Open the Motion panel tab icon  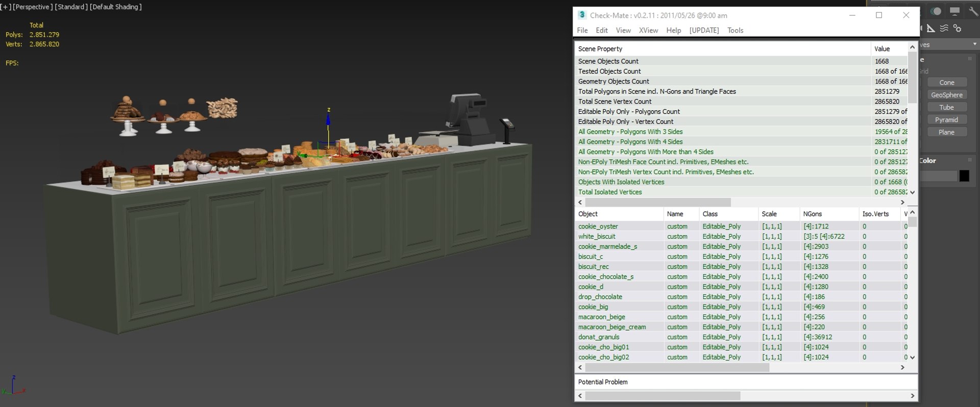[936, 11]
